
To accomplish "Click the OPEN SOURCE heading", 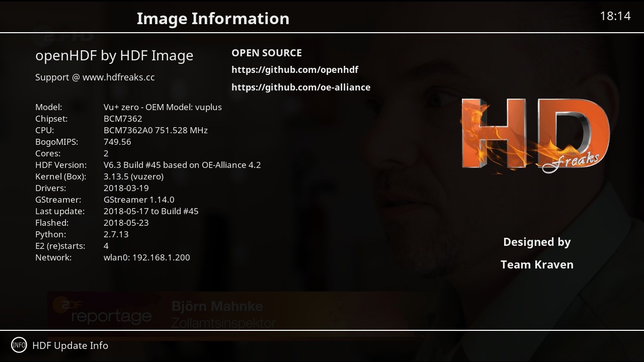I will pos(267,53).
